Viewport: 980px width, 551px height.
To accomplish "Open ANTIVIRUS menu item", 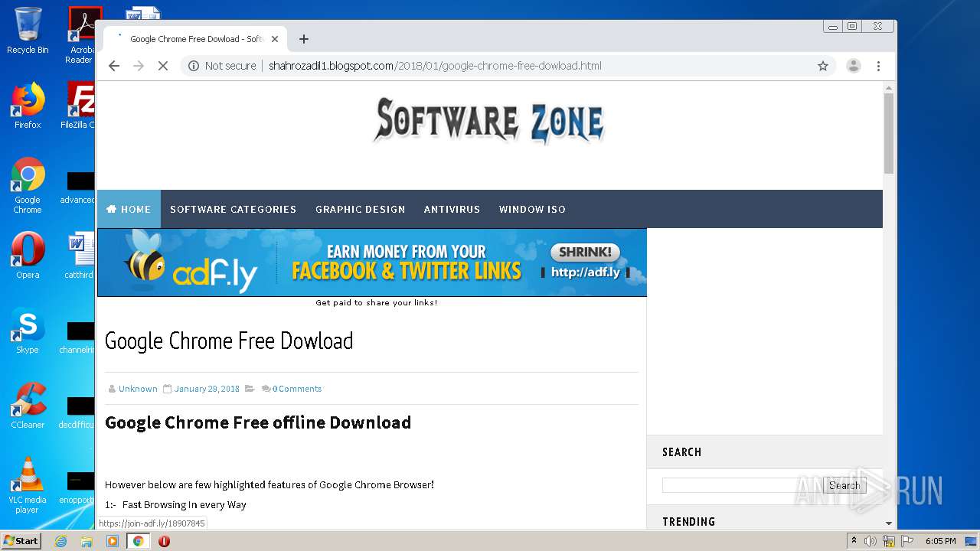I will coord(452,209).
